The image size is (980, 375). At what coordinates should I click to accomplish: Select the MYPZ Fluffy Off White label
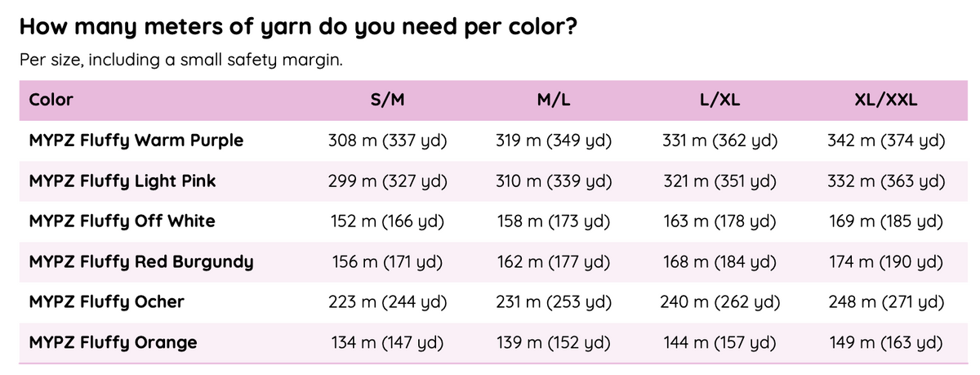[x=122, y=221]
